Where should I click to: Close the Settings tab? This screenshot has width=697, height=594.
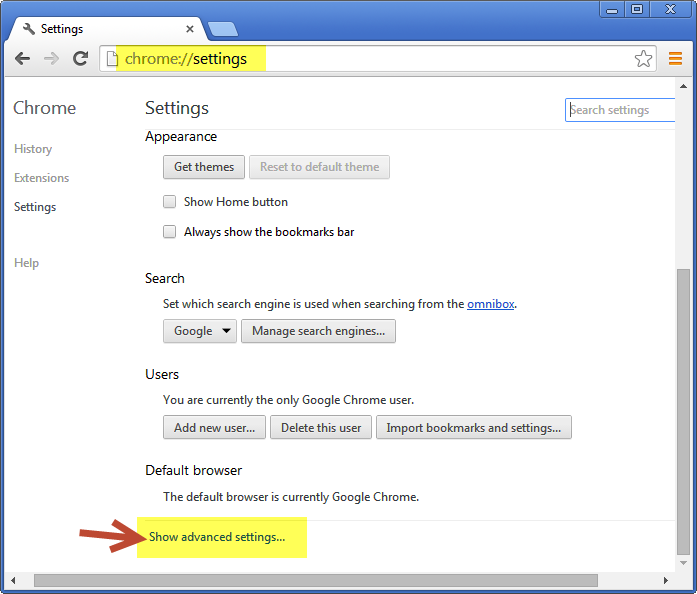190,29
